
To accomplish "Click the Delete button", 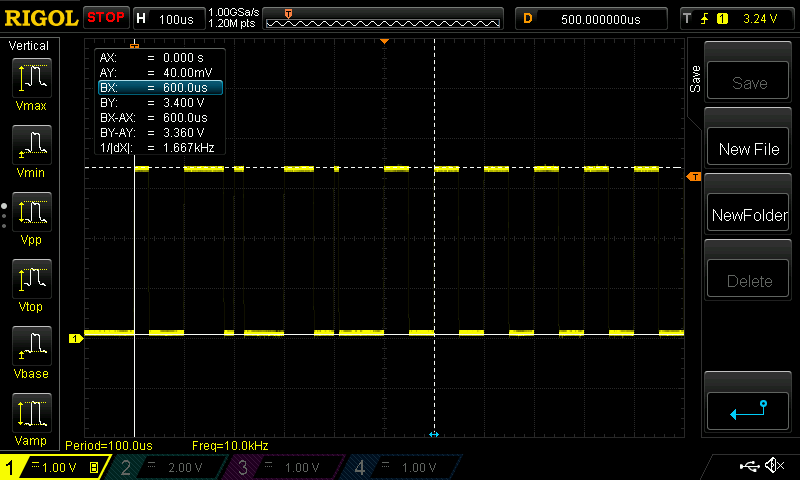I will 748,279.
